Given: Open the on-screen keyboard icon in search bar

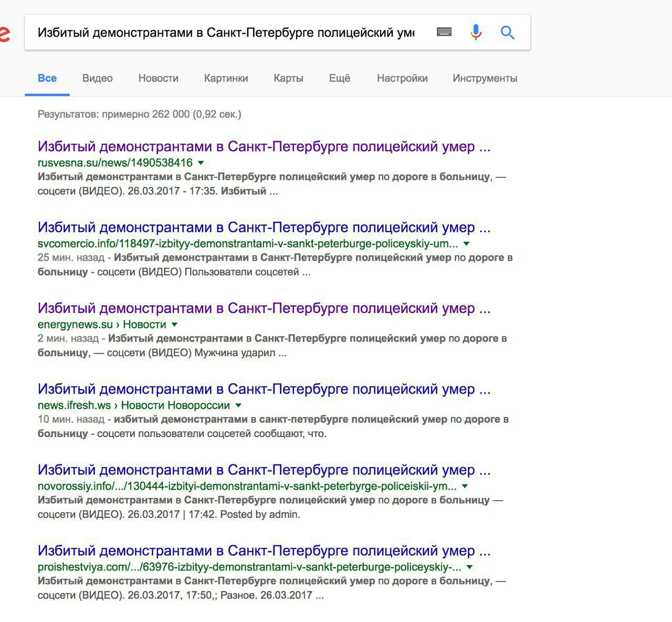Looking at the screenshot, I should [x=444, y=33].
